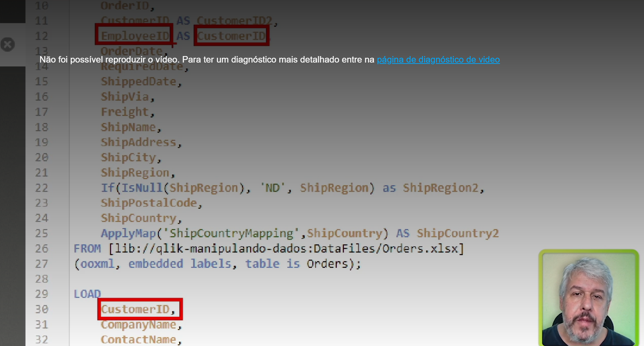Click the FROM keyword on line 26
The width and height of the screenshot is (644, 346).
tap(87, 248)
